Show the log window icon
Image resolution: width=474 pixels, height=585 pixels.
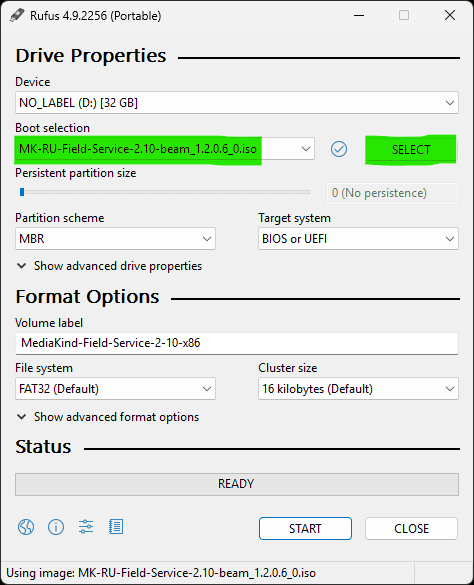116,527
